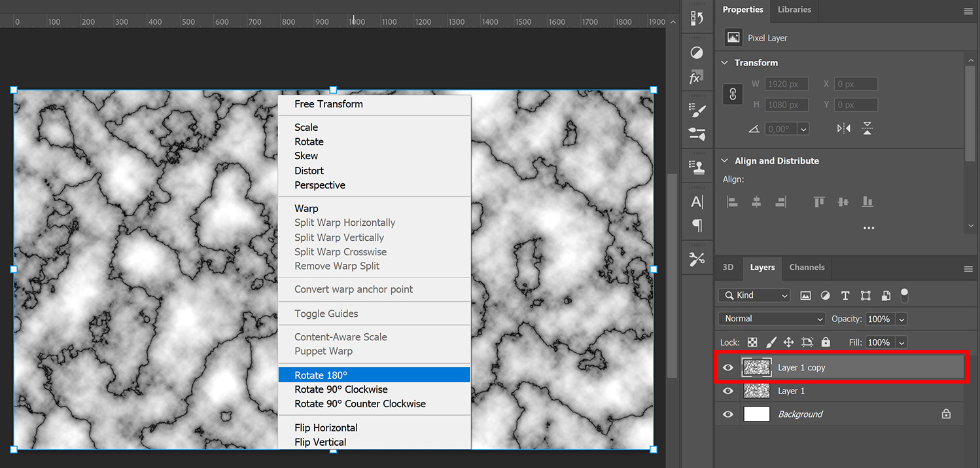980x468 pixels.
Task: Open the Paragraph panel
Action: point(697,225)
